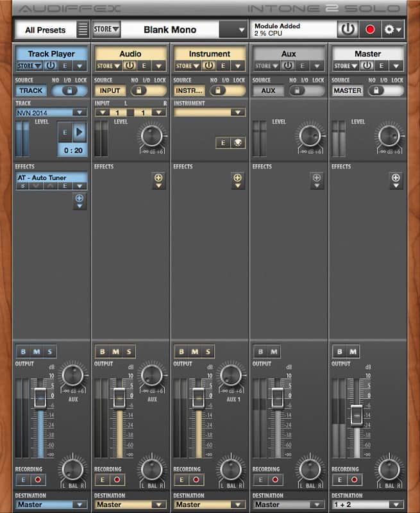Toggle the Master source lock switch
This screenshot has height=513, width=420.
coord(386,90)
